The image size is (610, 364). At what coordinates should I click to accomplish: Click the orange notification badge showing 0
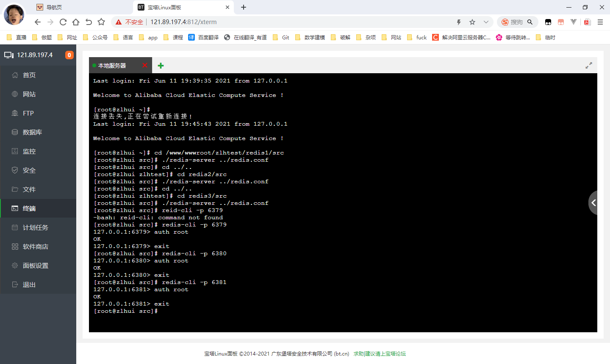[x=69, y=55]
